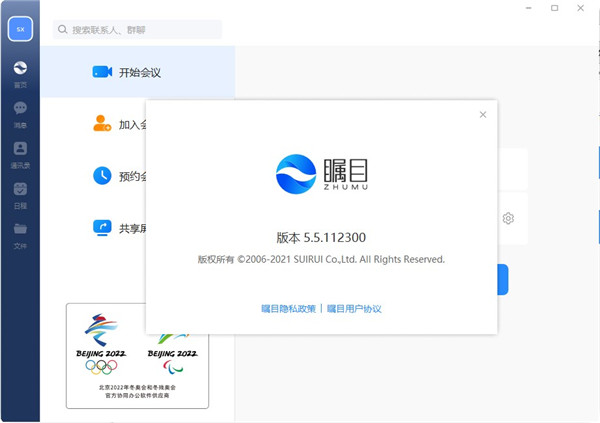The width and height of the screenshot is (600, 423).
Task: Click the Zhumu logo in the about dialog
Action: click(322, 174)
